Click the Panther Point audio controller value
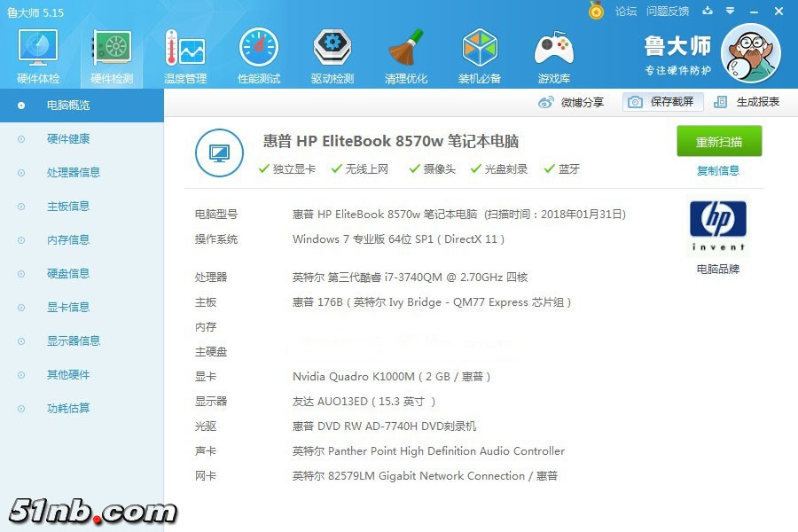The image size is (798, 532). pos(428,451)
